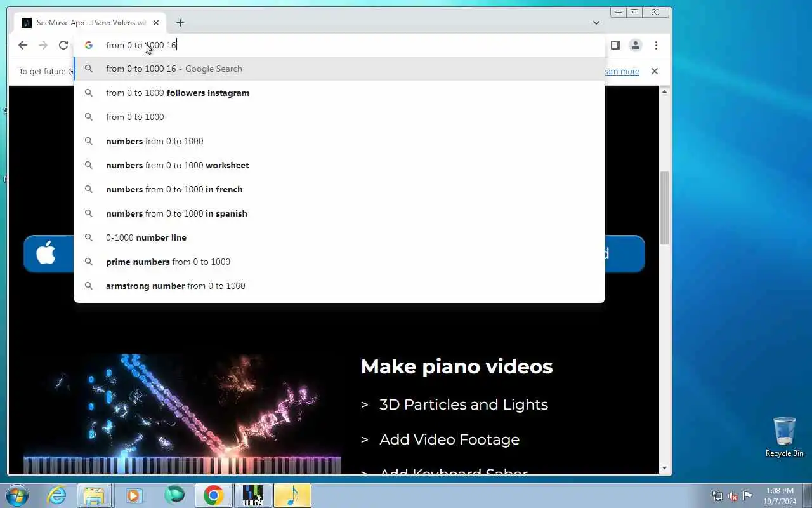Screen dimensions: 812x508
Task: Open the Windows Start menu
Action: pyautogui.click(x=16, y=495)
